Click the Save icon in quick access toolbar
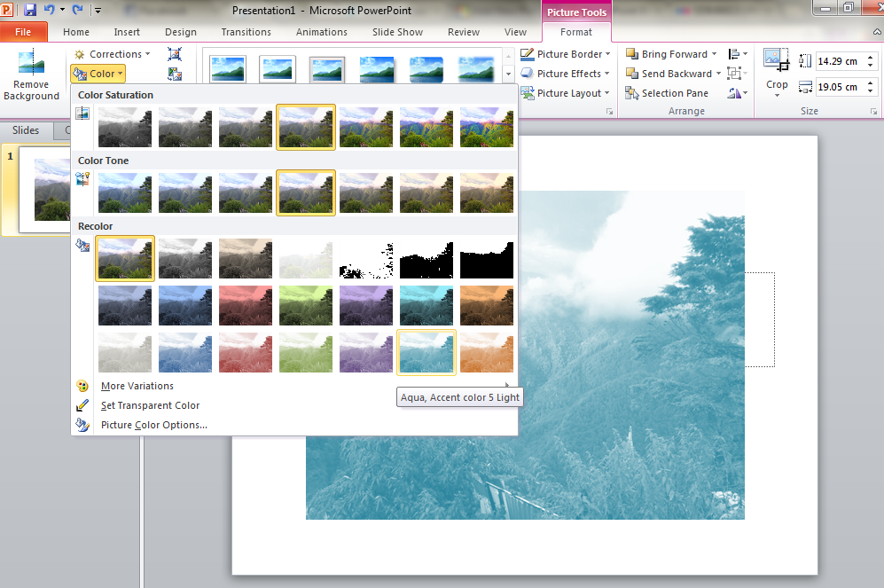The width and height of the screenshot is (884, 588). (30, 10)
